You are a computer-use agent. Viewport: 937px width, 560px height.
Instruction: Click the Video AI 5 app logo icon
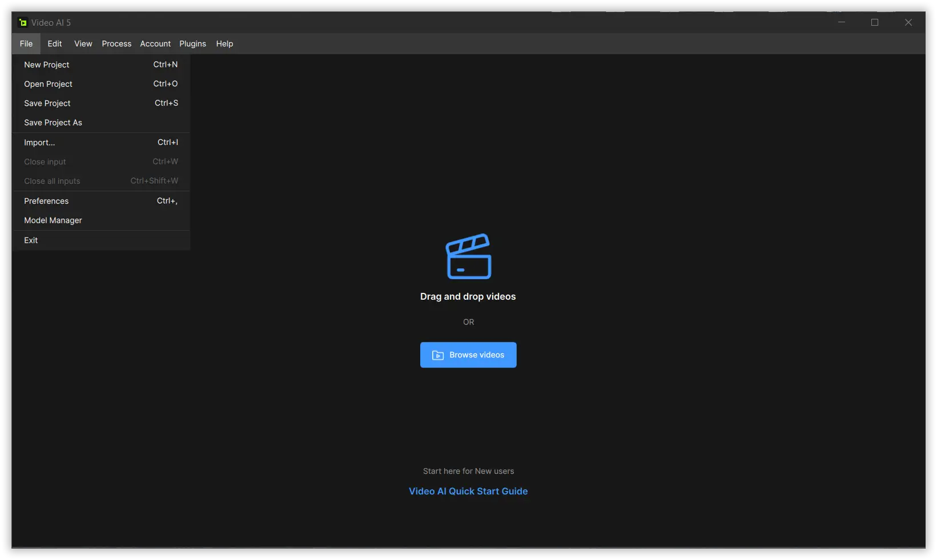(x=23, y=23)
